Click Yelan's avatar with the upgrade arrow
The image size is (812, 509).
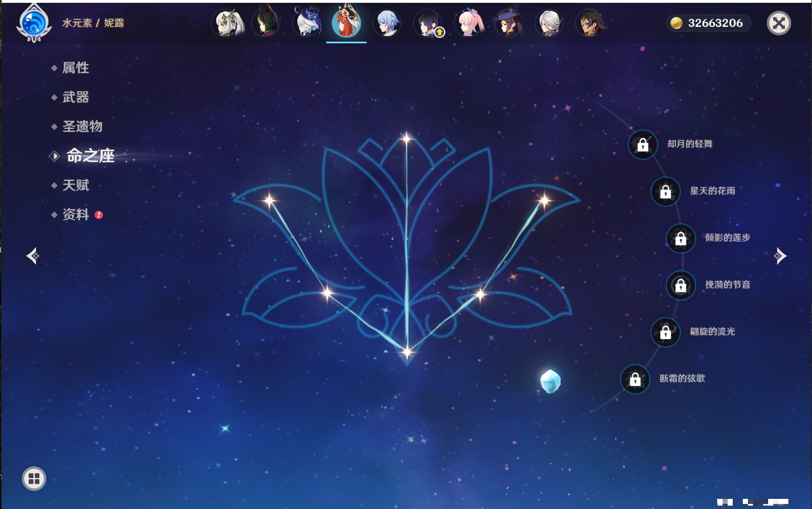[x=428, y=24]
